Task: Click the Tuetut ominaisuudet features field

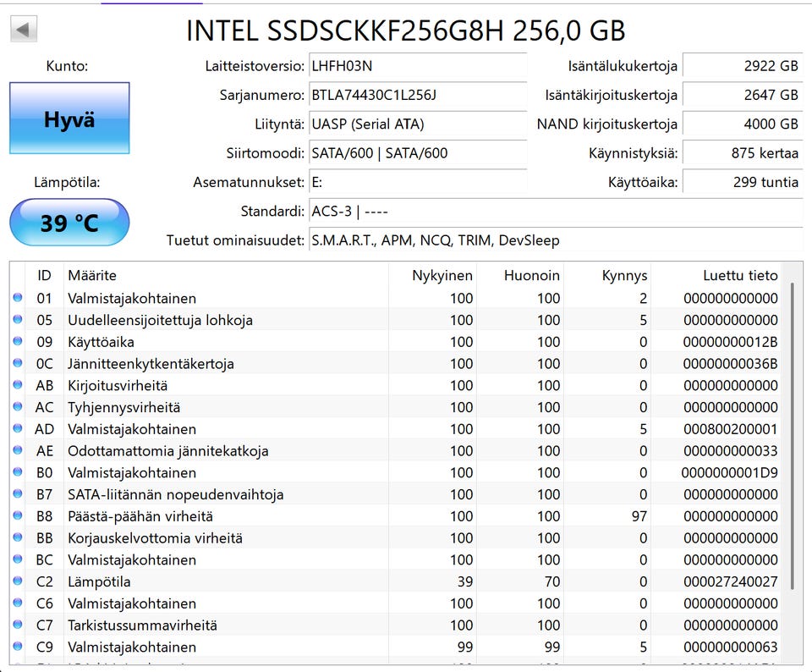Action: (x=555, y=240)
